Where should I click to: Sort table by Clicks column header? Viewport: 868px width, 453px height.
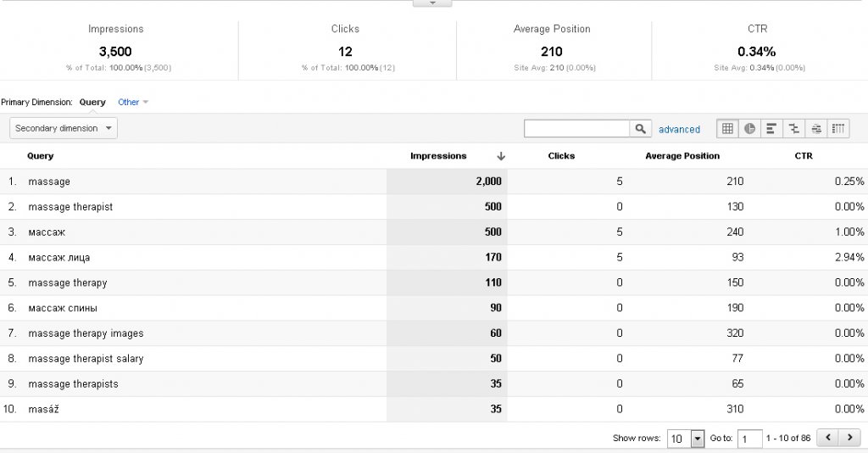click(x=561, y=156)
